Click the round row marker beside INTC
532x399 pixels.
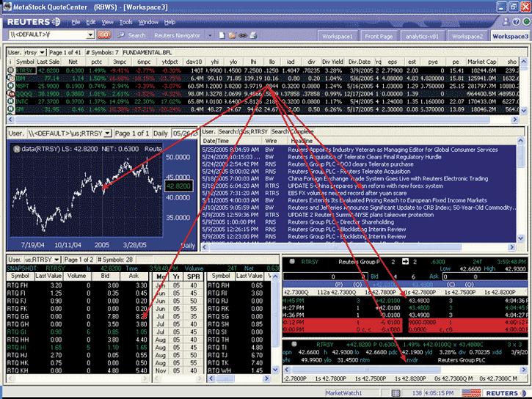click(10, 102)
